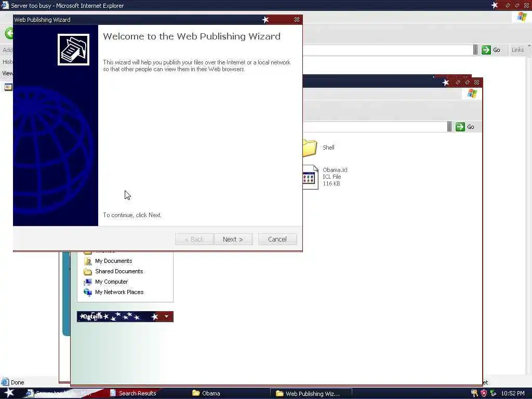Screen dimensions: 532x399
Task: Click the Details panel arrow button
Action: 167,316
